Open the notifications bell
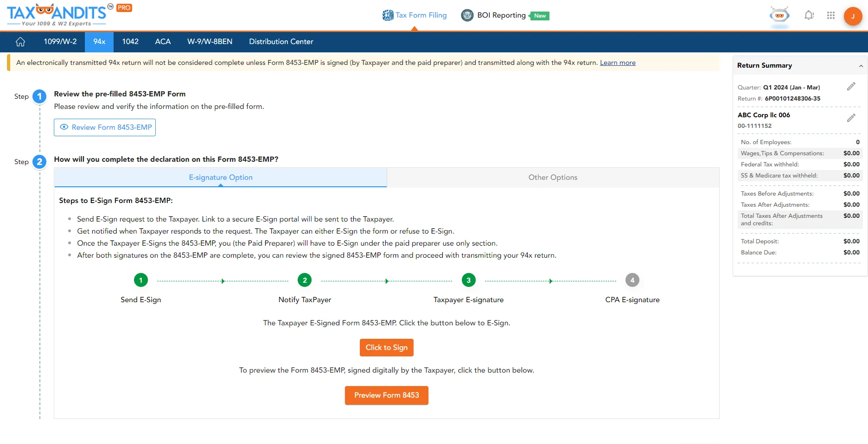The width and height of the screenshot is (868, 444). click(809, 15)
